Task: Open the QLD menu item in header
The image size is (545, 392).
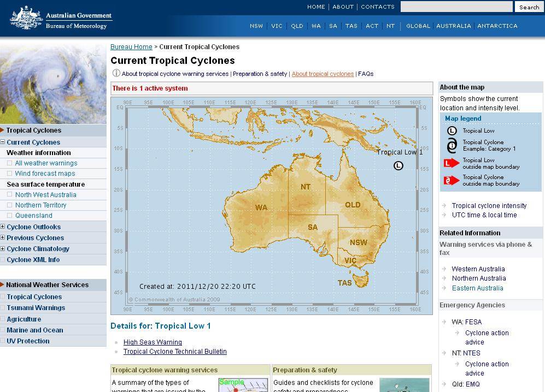Action: point(297,26)
